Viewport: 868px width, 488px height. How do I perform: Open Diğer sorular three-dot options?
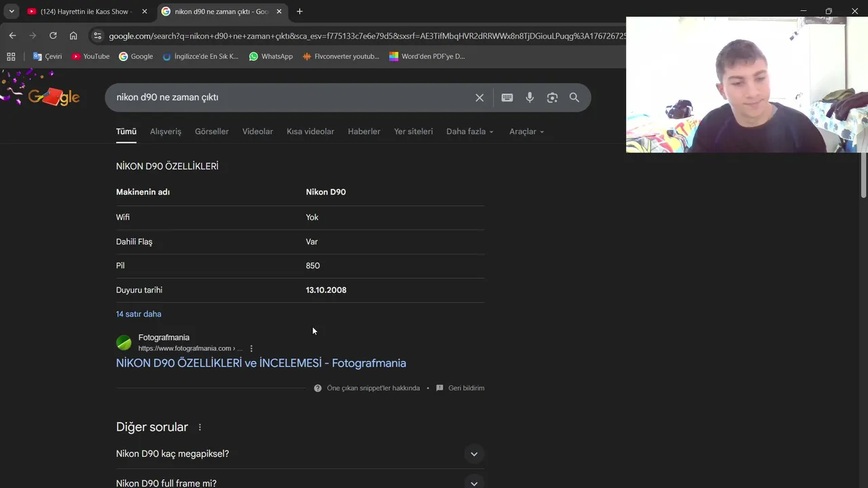(199, 428)
